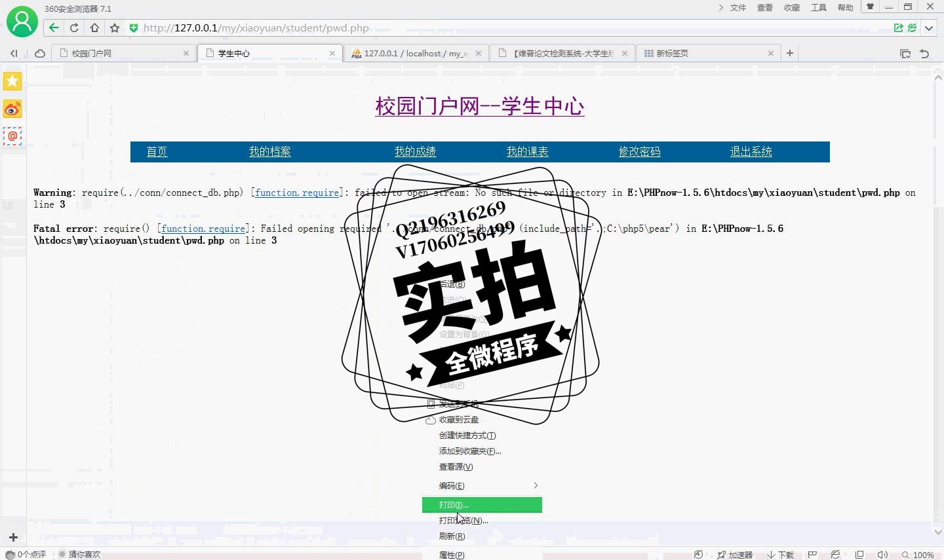Open the skin (T-shirt) icon
This screenshot has height=560, width=944.
pos(871,7)
